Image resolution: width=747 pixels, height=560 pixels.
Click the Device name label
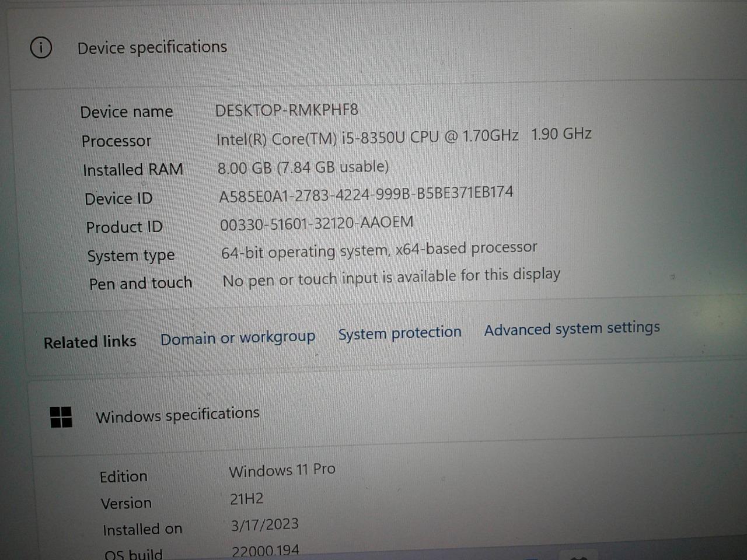[x=127, y=111]
